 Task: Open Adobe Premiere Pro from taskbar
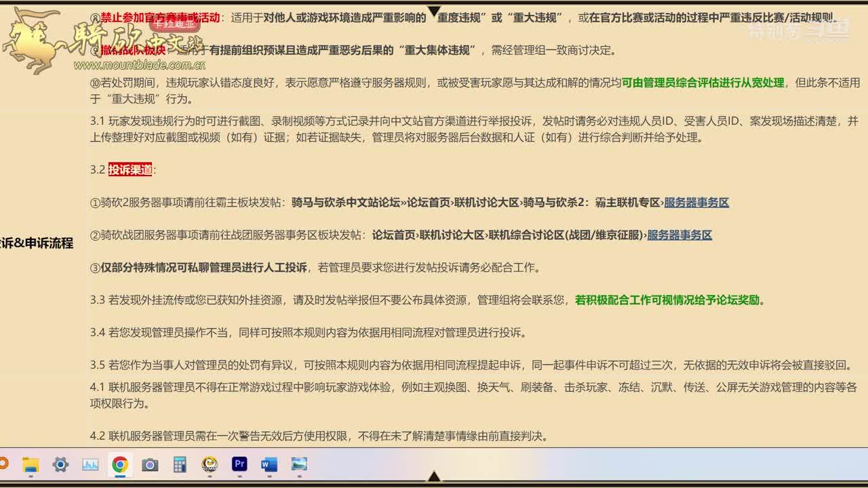[239, 464]
